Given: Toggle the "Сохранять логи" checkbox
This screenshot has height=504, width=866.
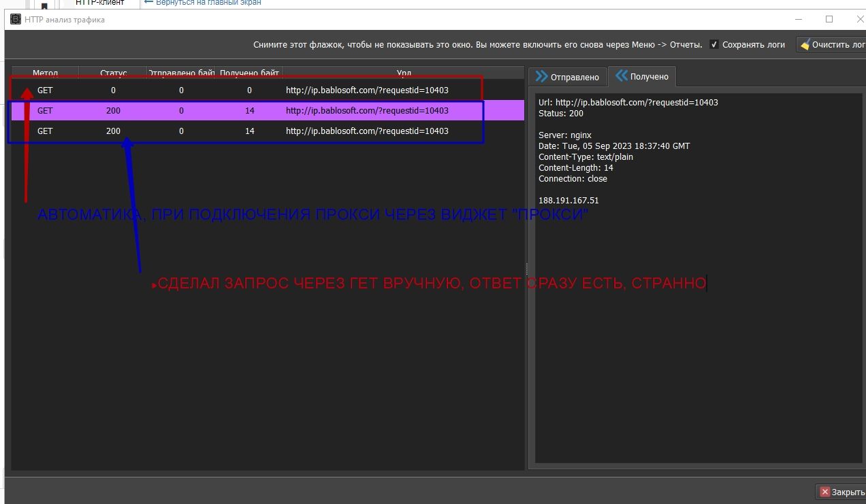Looking at the screenshot, I should (714, 45).
